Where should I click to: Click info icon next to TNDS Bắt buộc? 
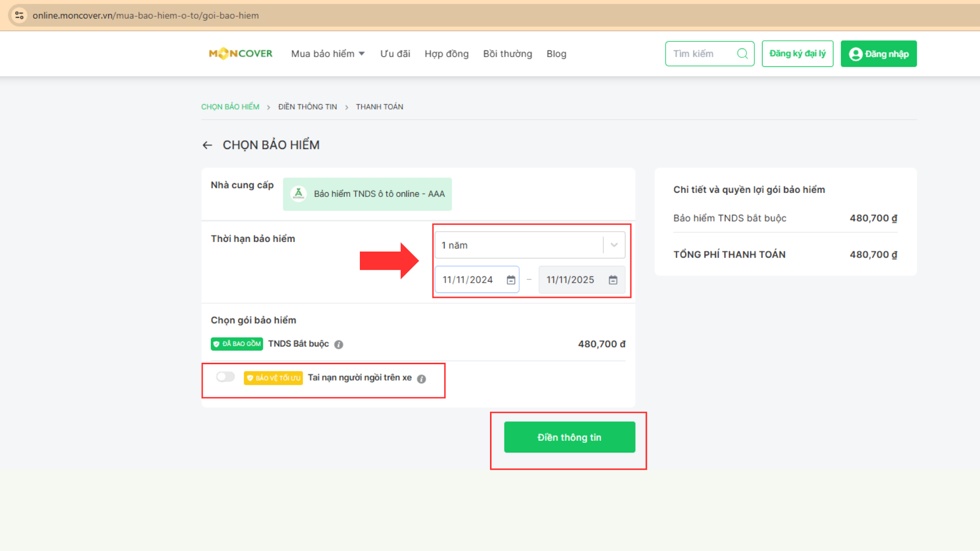338,345
